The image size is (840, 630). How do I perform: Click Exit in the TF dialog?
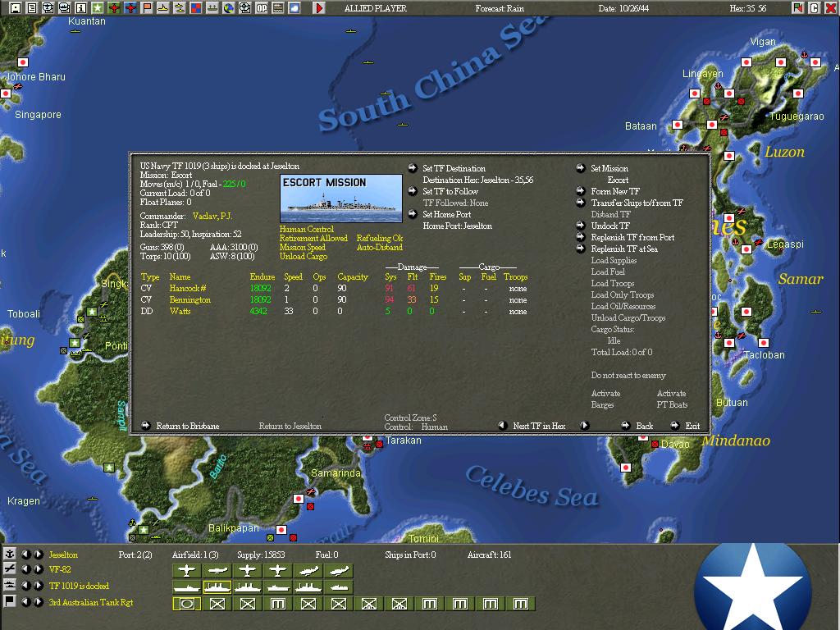[692, 426]
